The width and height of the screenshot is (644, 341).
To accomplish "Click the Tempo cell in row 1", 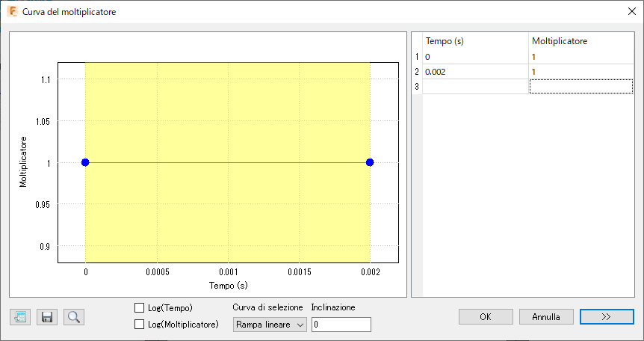I will point(475,57).
